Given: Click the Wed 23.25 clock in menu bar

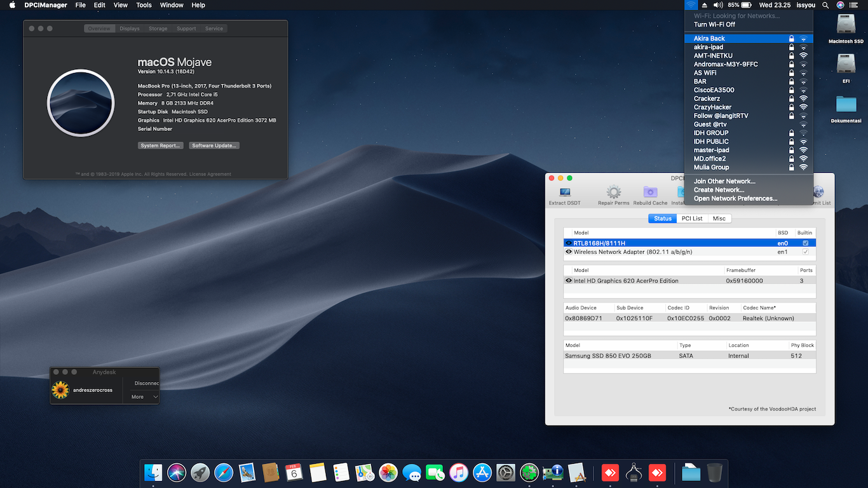Looking at the screenshot, I should tap(775, 5).
